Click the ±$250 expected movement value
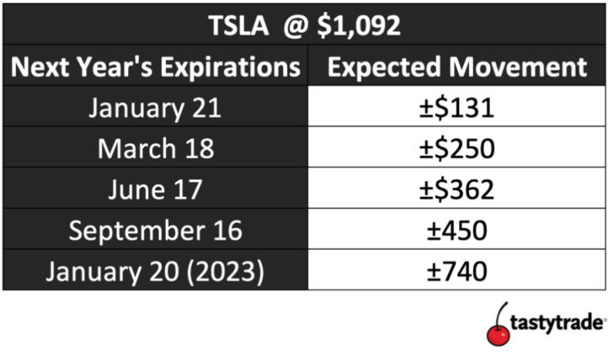Image resolution: width=608 pixels, height=364 pixels. pyautogui.click(x=457, y=149)
